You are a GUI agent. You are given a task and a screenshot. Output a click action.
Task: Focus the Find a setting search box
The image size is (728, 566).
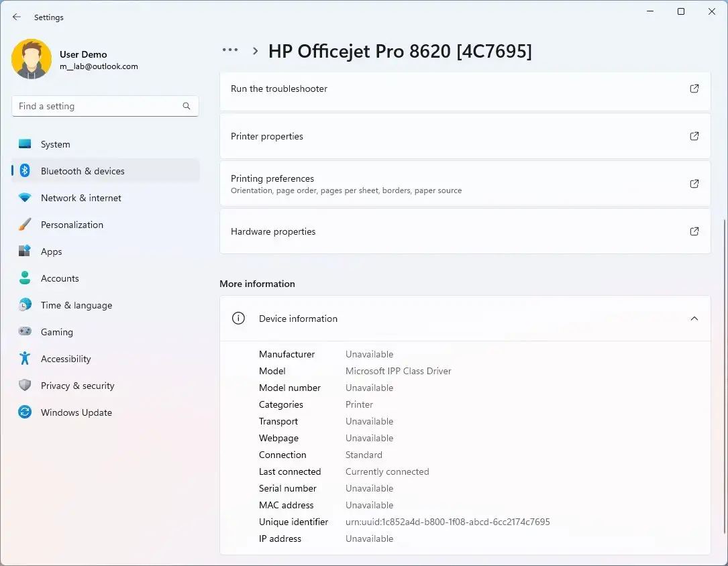coord(97,106)
